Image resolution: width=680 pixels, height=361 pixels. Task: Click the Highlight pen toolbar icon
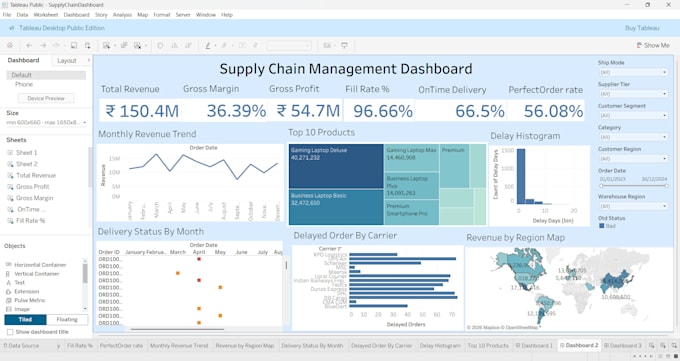pos(208,45)
